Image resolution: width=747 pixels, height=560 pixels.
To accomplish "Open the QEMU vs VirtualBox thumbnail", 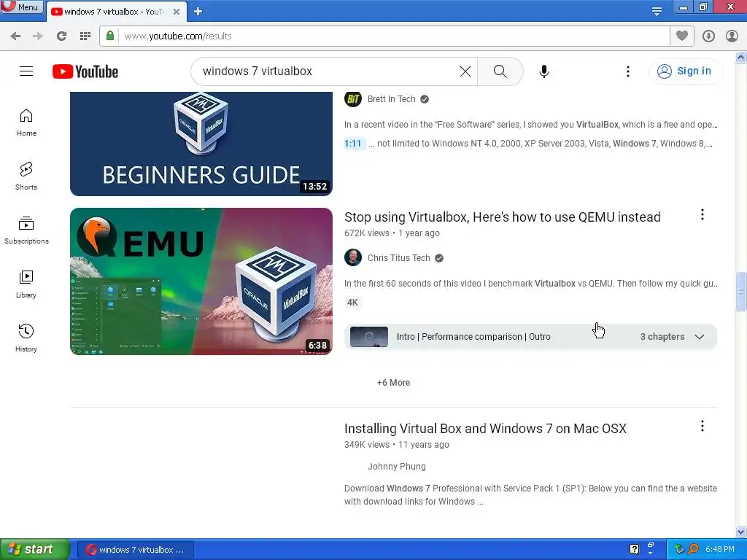I will [201, 281].
